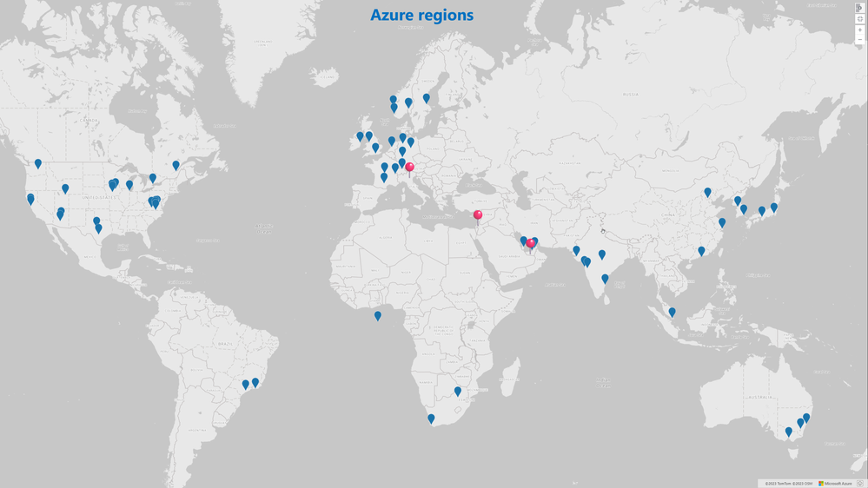868x488 pixels.
Task: Select the pink pin in northern Italy
Action: tap(409, 168)
